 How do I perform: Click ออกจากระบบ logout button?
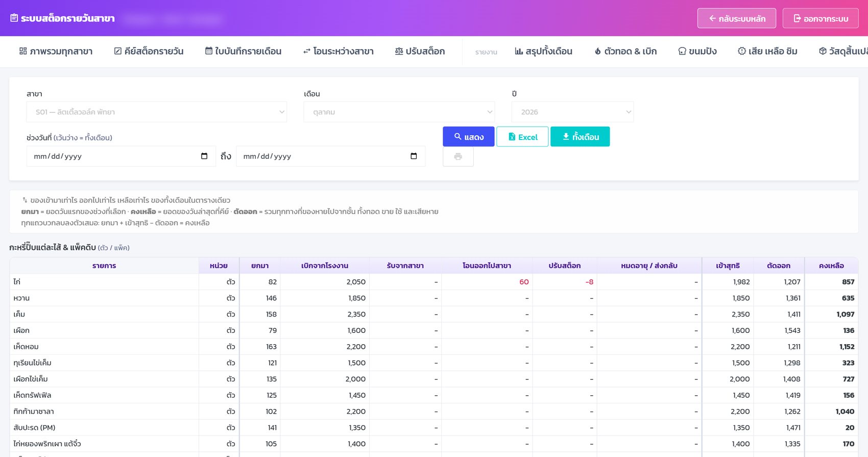coord(821,18)
